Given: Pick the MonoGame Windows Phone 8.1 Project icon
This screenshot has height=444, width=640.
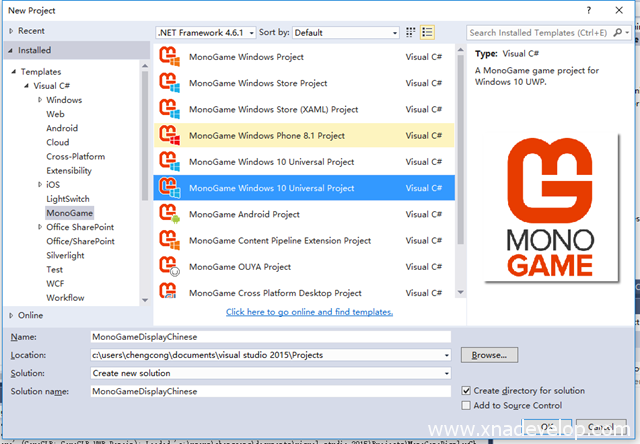Looking at the screenshot, I should tap(169, 135).
